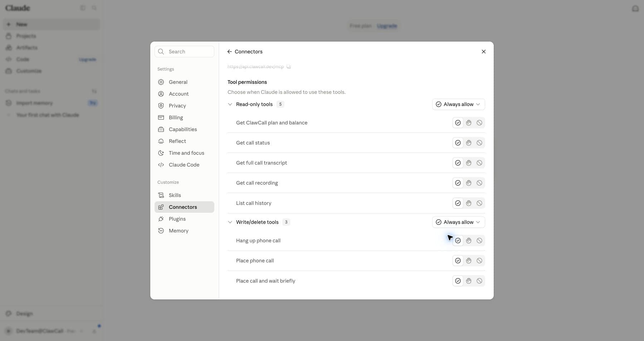Require approval for Get full call transcript
The width and height of the screenshot is (644, 341).
(469, 163)
